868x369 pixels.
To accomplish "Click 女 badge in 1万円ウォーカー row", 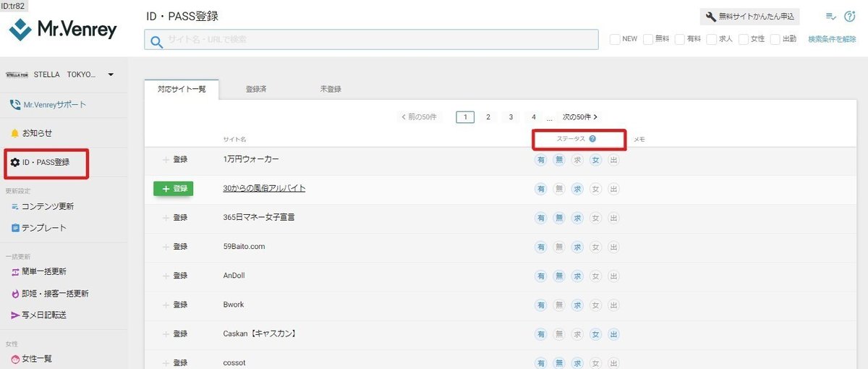I will point(595,160).
